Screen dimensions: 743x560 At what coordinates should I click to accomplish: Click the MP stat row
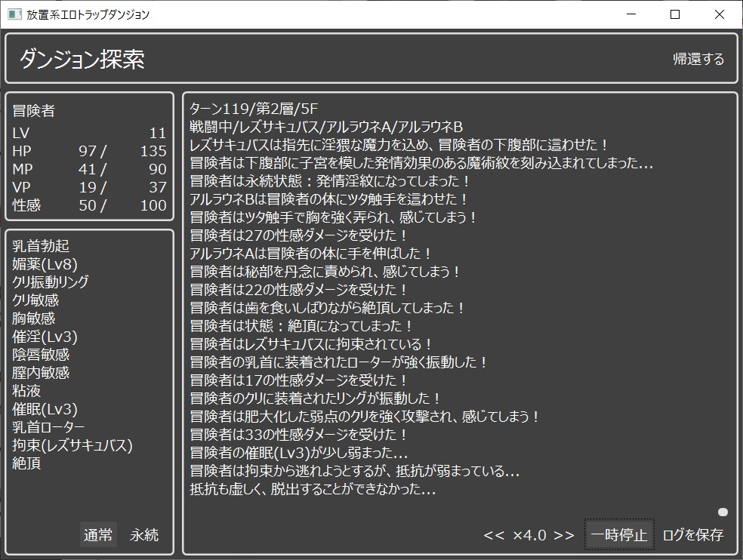89,169
